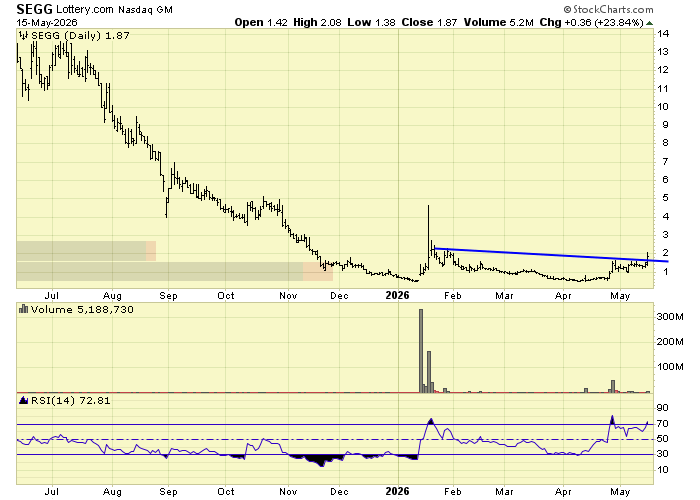Screen dimensions: 700x500
Task: Click the Sep label under the price chart
Action: [x=168, y=296]
